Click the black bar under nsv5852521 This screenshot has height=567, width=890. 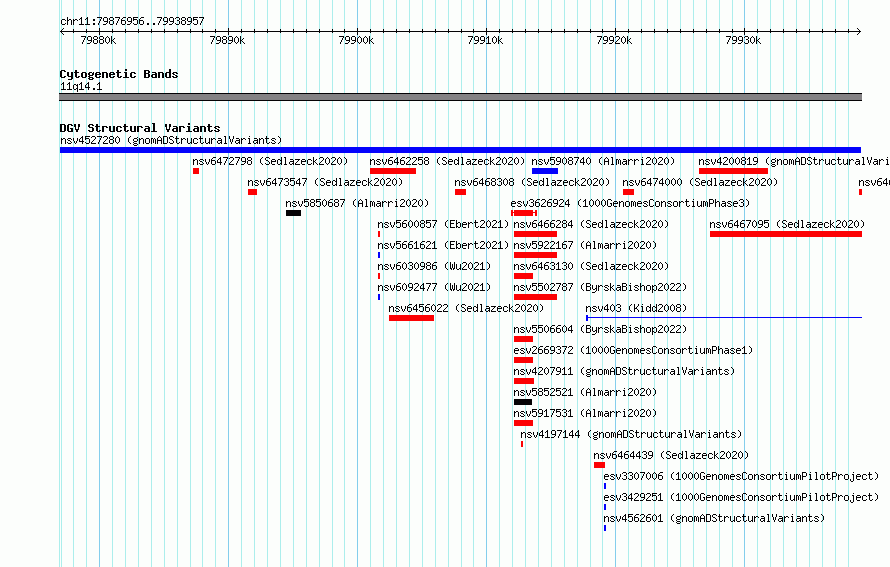(x=523, y=402)
